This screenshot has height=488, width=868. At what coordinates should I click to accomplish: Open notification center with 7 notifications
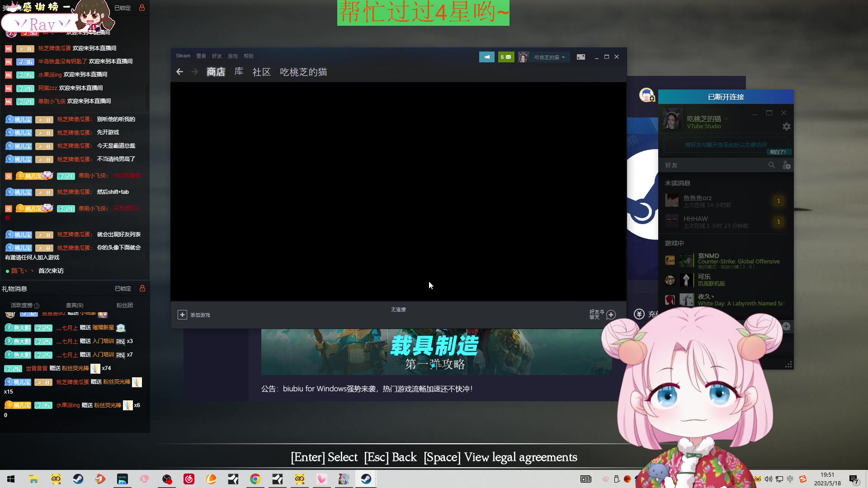(854, 479)
